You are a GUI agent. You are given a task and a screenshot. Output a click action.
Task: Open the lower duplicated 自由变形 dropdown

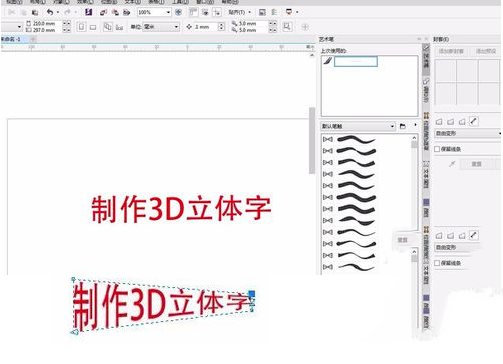pyautogui.click(x=457, y=247)
